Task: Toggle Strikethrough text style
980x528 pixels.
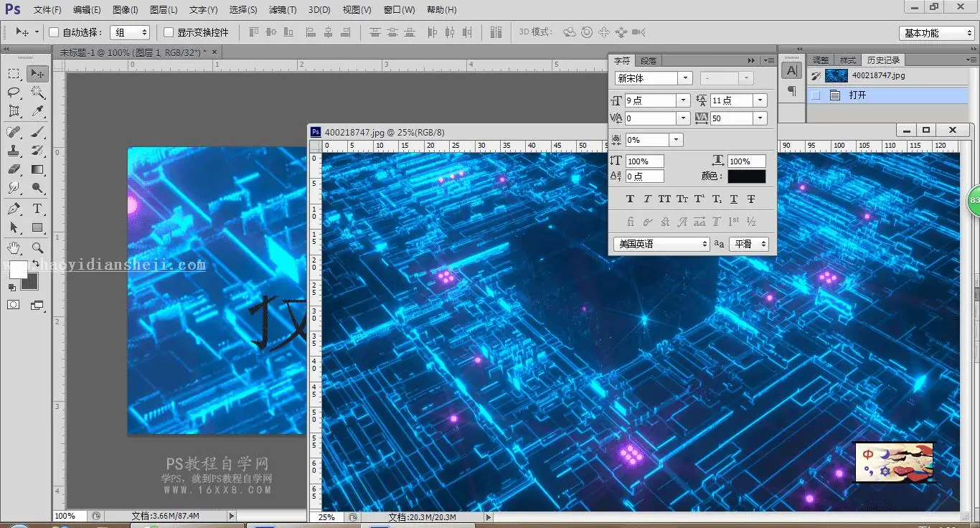Action: tap(751, 199)
